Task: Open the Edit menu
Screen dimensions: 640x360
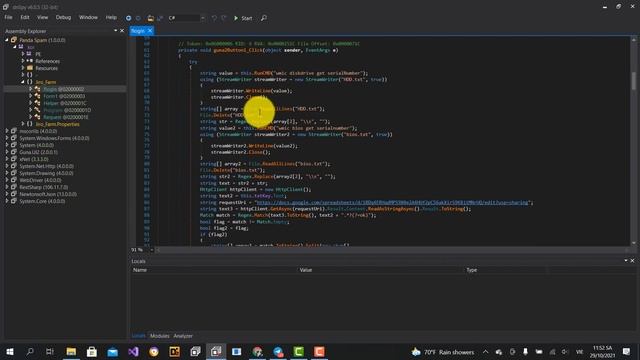Action: tap(25, 18)
